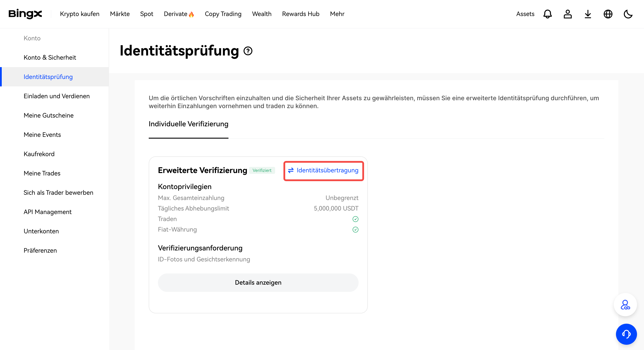Click the Identitätsübertragung transfer arrows icon
This screenshot has height=350, width=644.
point(290,170)
